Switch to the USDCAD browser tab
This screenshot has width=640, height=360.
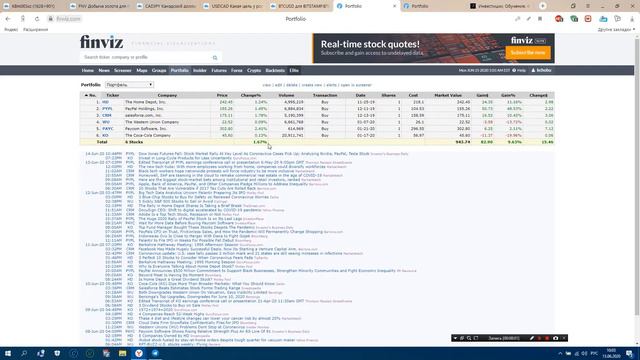pyautogui.click(x=233, y=6)
